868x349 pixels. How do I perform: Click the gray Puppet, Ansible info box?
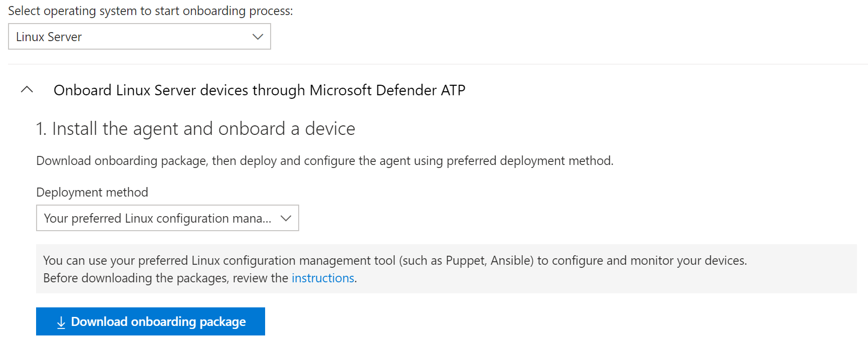pos(447,269)
